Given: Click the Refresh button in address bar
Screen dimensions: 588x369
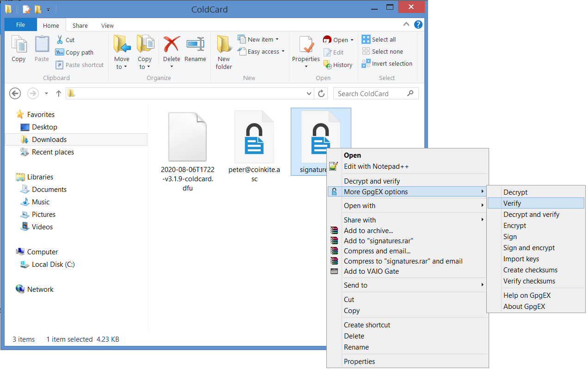Looking at the screenshot, I should coord(321,93).
